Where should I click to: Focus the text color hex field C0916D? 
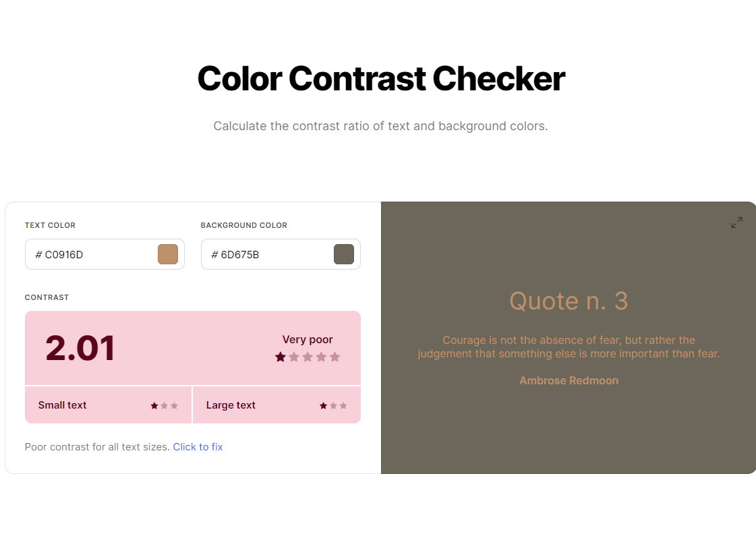94,255
